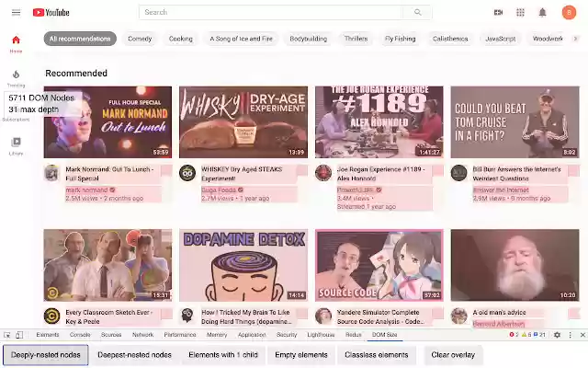This screenshot has height=368, width=588.
Task: Activate DevTools inspect element picker
Action: click(7, 335)
